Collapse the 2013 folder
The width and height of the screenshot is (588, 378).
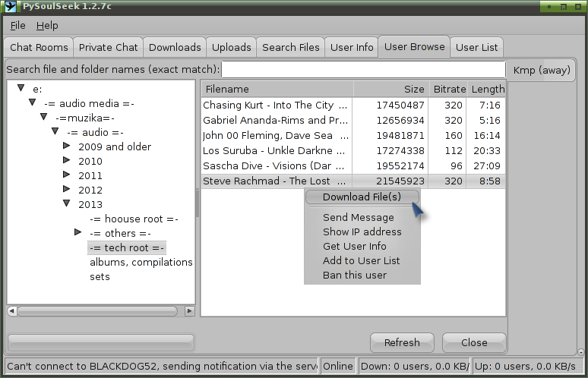coord(66,203)
